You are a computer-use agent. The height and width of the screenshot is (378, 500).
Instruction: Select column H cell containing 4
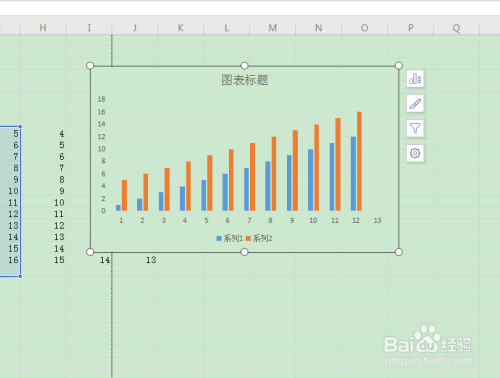coord(43,134)
